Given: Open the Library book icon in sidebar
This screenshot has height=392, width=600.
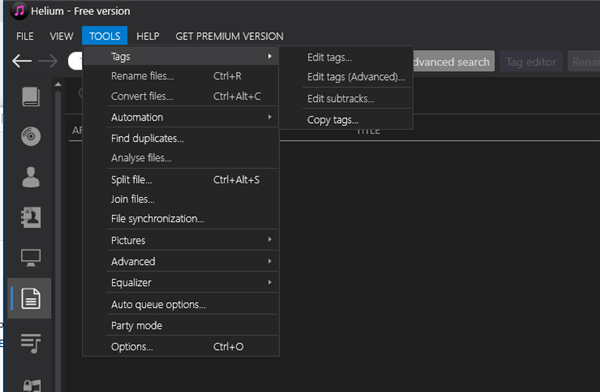Looking at the screenshot, I should [x=31, y=96].
